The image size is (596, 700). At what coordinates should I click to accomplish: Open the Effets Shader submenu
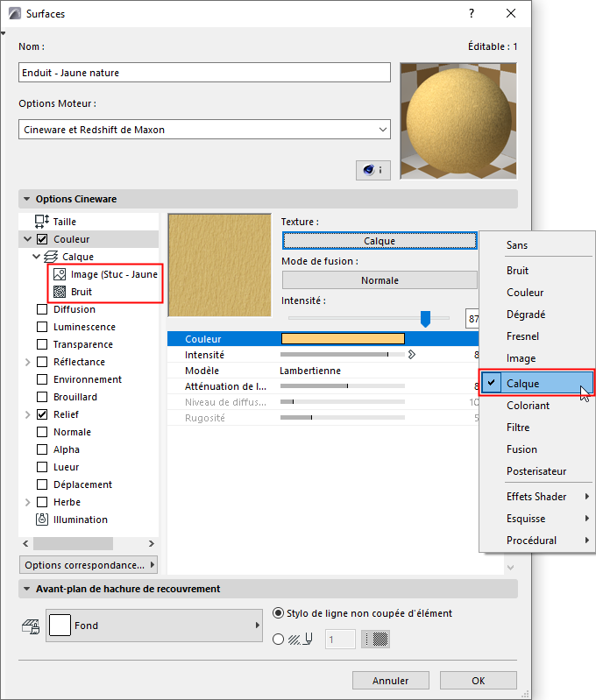click(x=537, y=497)
